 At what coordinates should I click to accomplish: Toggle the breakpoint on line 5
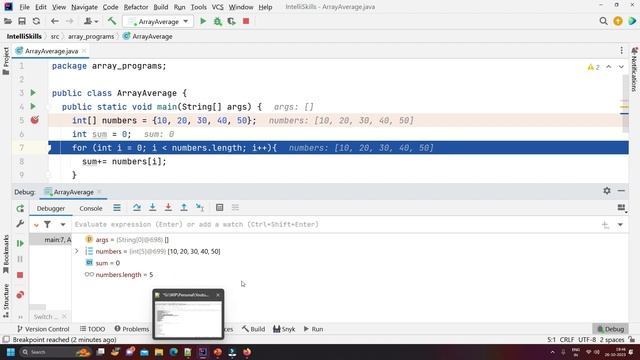click(35, 120)
